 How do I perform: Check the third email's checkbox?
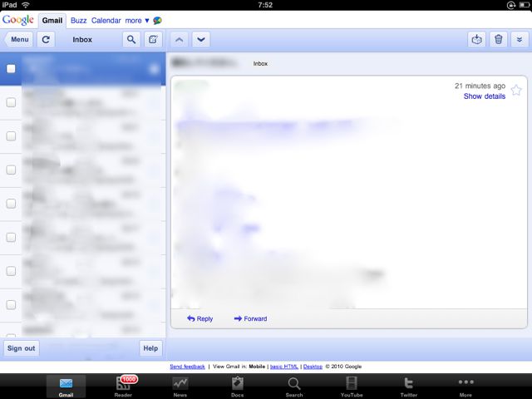pyautogui.click(x=11, y=136)
